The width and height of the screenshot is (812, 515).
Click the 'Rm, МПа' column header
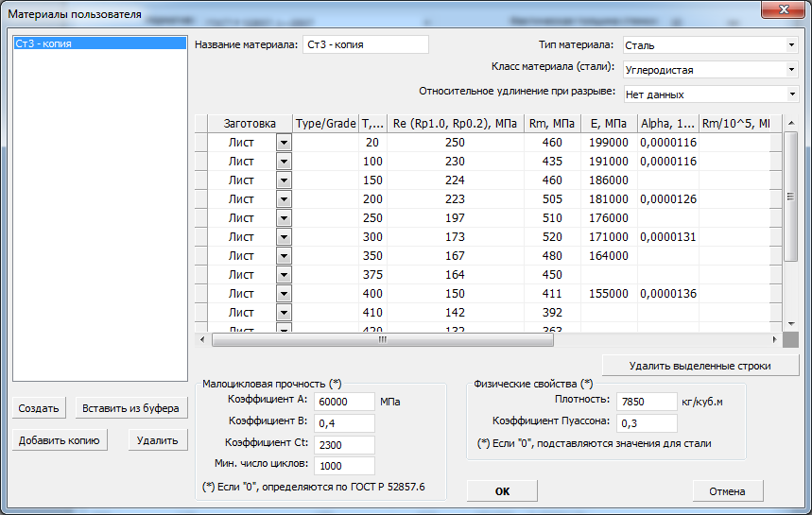(x=552, y=124)
